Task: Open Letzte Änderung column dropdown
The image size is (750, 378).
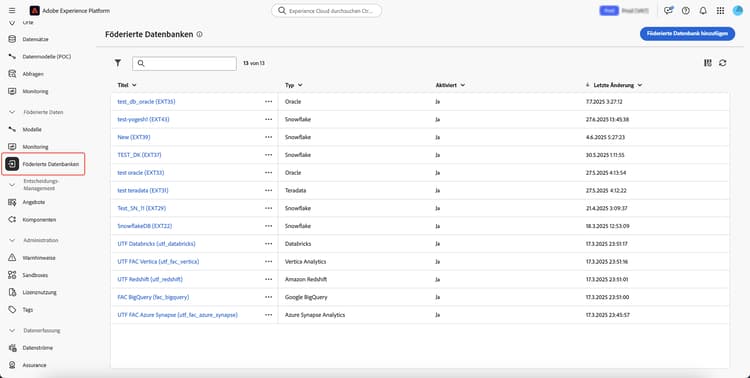Action: [618, 85]
